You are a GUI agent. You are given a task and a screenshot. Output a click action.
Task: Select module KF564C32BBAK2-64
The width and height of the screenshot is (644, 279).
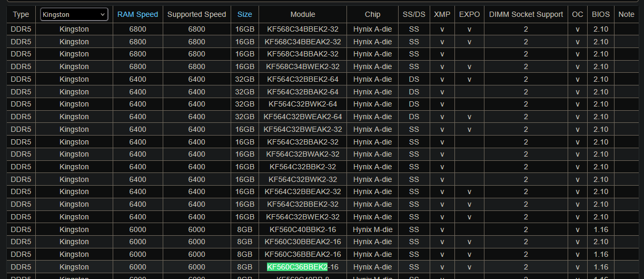(303, 92)
